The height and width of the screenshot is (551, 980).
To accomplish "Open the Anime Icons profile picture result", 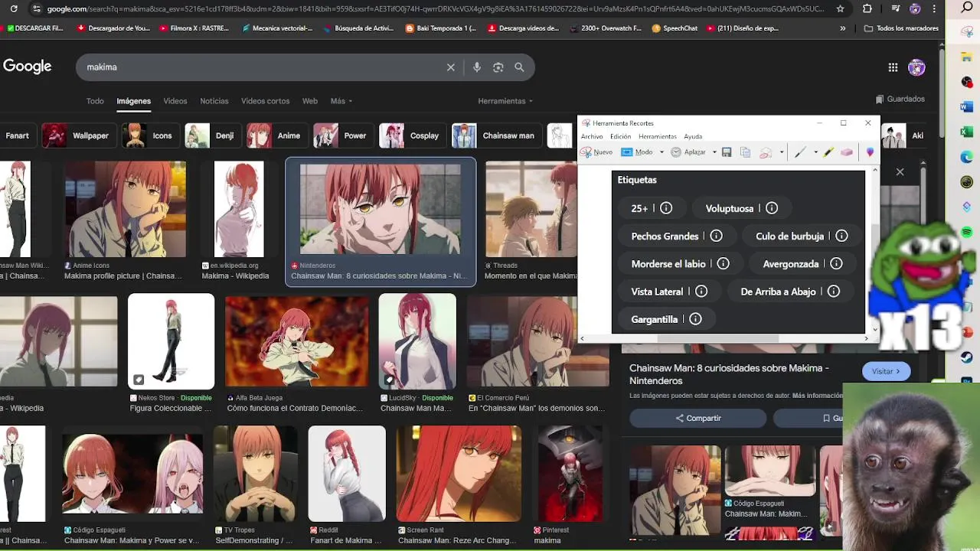I will 125,220.
